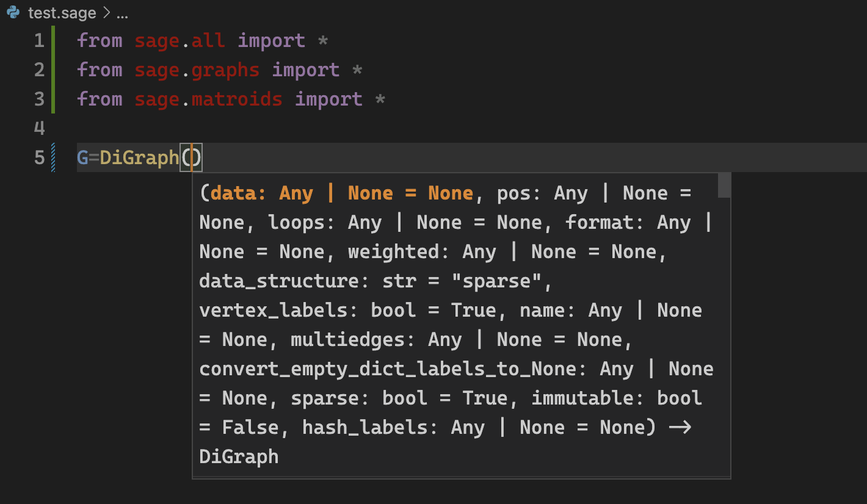Click the highlighted 'data' parameter in popup
This screenshot has height=504, width=867.
pos(238,193)
